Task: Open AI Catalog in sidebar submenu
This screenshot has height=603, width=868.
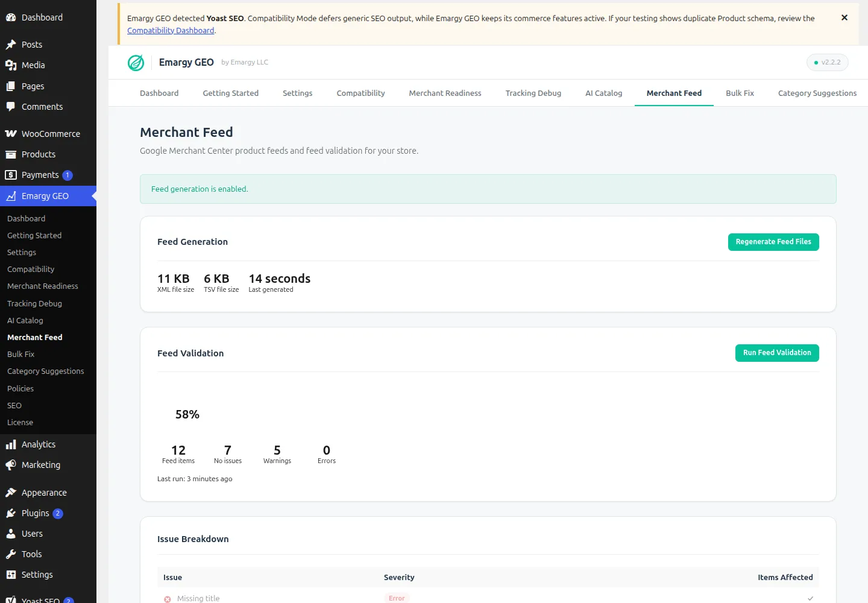Action: pos(25,321)
